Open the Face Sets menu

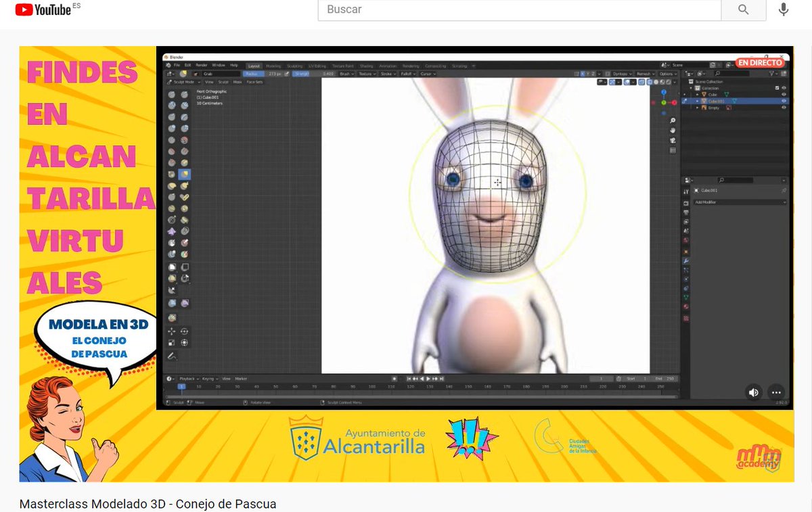(254, 82)
